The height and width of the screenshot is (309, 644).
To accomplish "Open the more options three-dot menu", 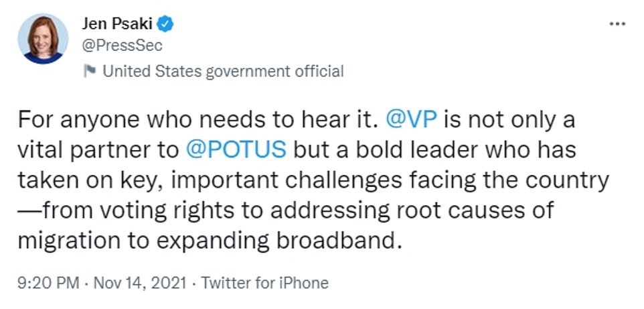I will (x=616, y=23).
